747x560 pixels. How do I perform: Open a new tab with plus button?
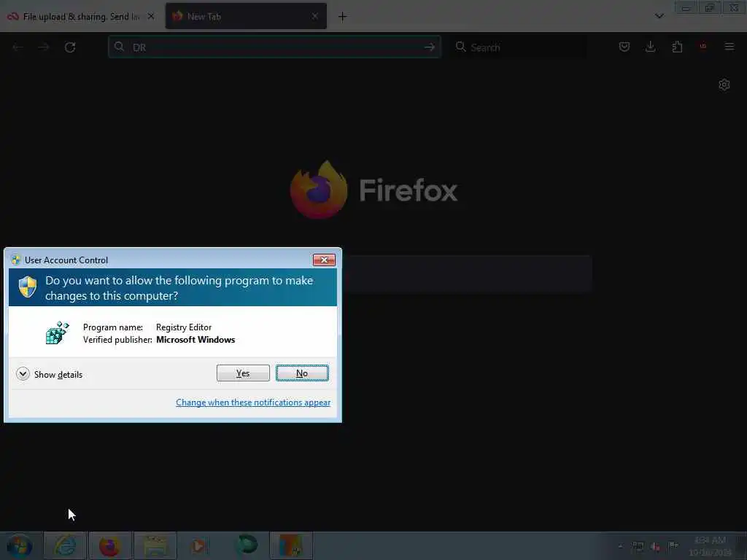coord(343,17)
